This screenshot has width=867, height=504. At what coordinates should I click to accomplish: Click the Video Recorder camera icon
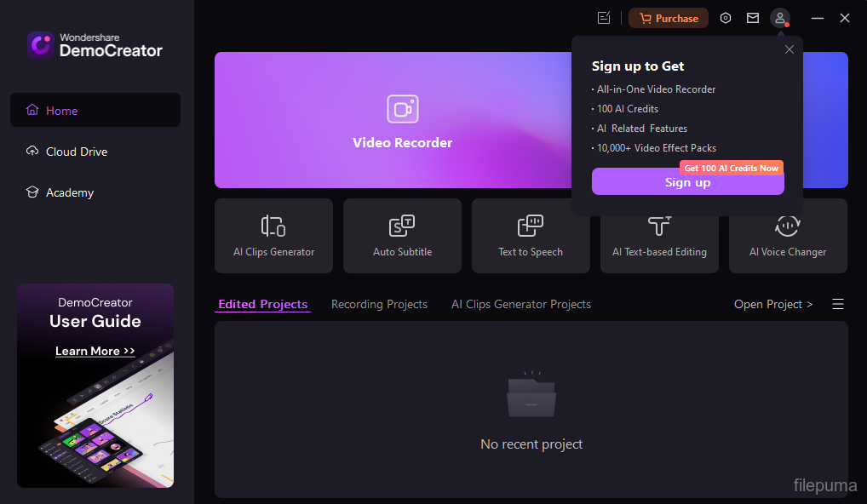[403, 109]
